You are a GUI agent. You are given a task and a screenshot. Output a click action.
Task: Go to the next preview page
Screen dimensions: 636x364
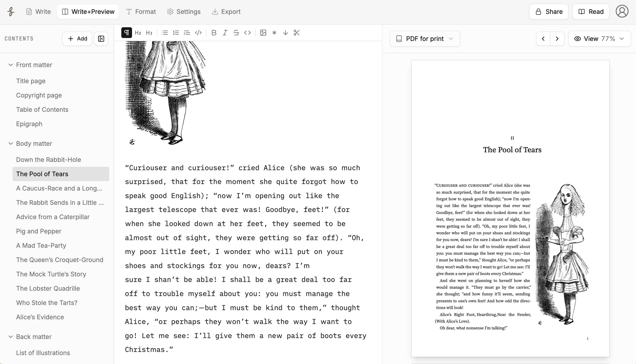(x=557, y=39)
